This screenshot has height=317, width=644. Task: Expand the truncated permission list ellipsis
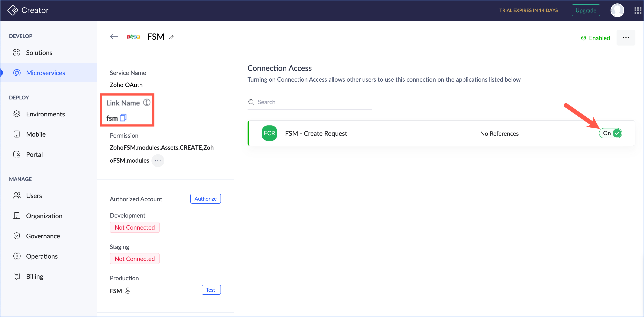[x=158, y=160]
